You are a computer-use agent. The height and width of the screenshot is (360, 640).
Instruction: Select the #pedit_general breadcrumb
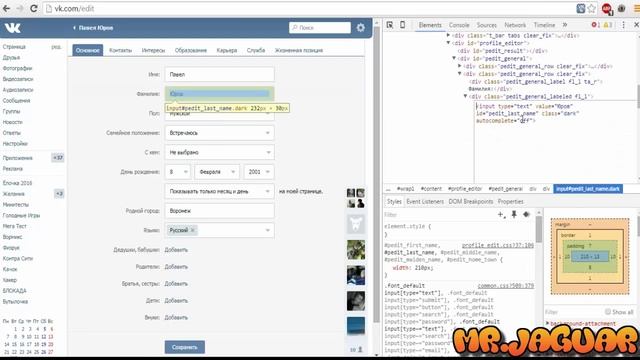tap(505, 189)
